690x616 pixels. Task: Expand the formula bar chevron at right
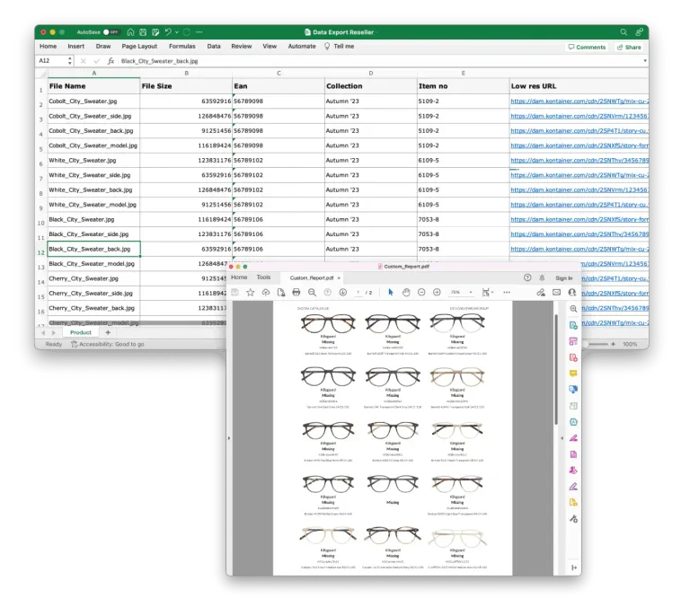[645, 61]
